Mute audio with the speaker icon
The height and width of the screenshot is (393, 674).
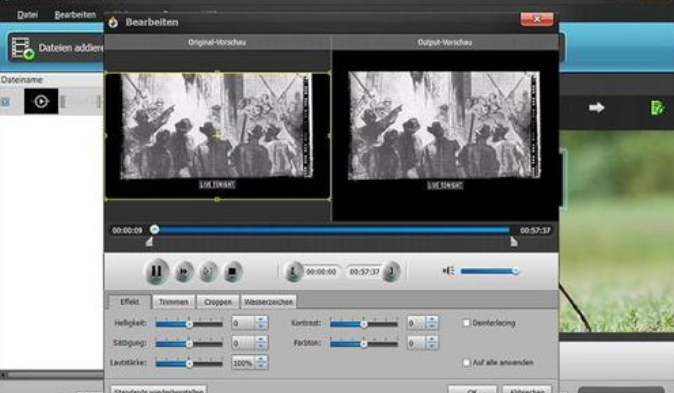point(448,271)
